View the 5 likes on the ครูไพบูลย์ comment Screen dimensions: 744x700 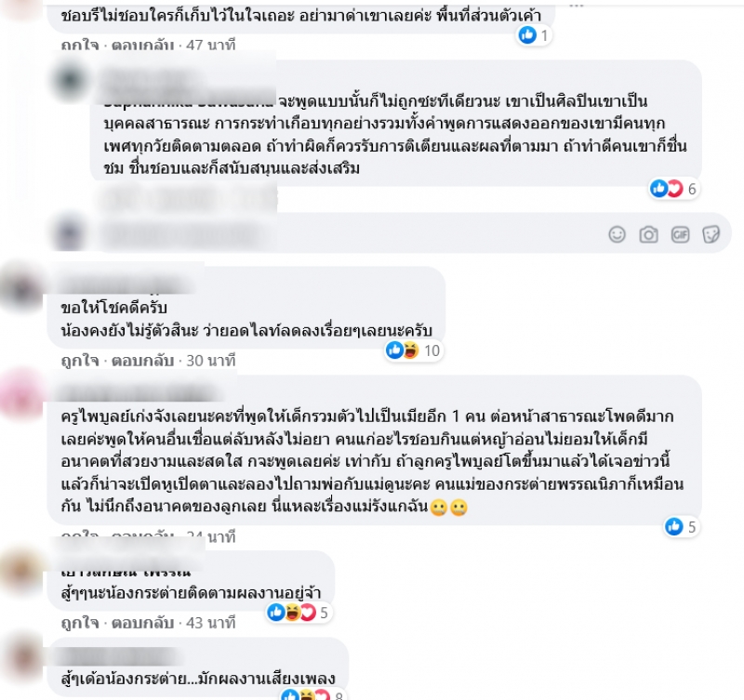click(682, 526)
